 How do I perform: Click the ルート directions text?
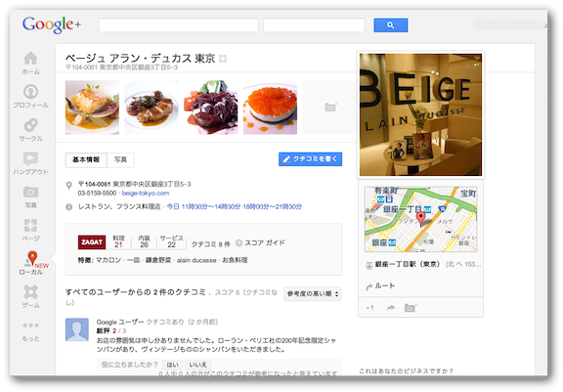pyautogui.click(x=385, y=286)
